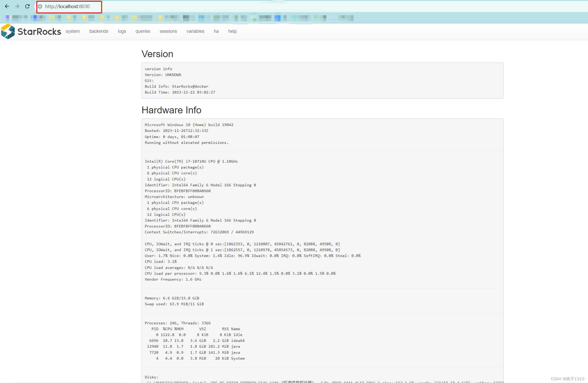The width and height of the screenshot is (588, 383).
Task: Click the System process row
Action: click(200, 358)
